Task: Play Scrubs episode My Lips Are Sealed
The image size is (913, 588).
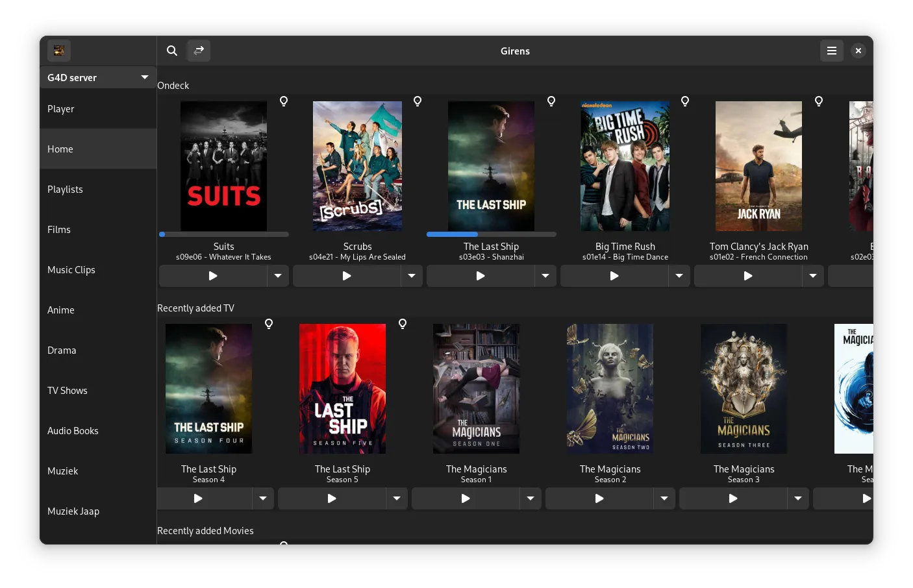Action: tap(347, 276)
